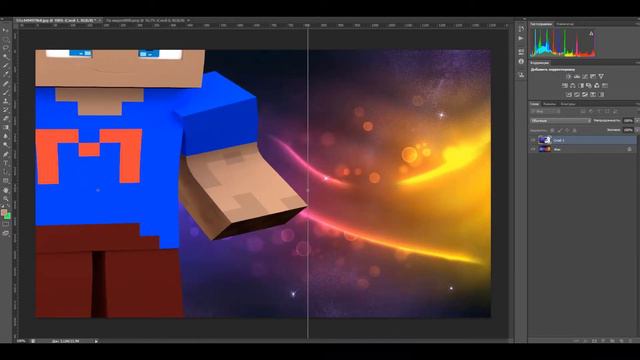
Task: Switch to the Paths tab
Action: click(568, 104)
